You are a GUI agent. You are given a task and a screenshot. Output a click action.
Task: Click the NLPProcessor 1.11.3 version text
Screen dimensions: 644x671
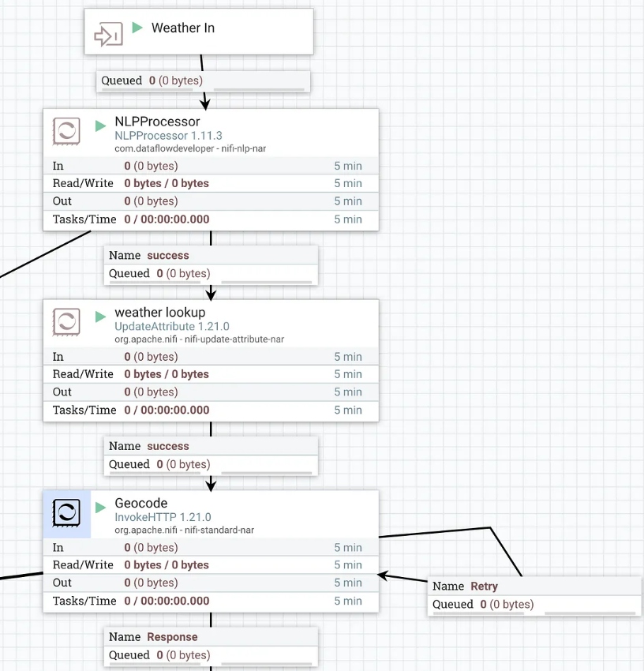pos(168,136)
